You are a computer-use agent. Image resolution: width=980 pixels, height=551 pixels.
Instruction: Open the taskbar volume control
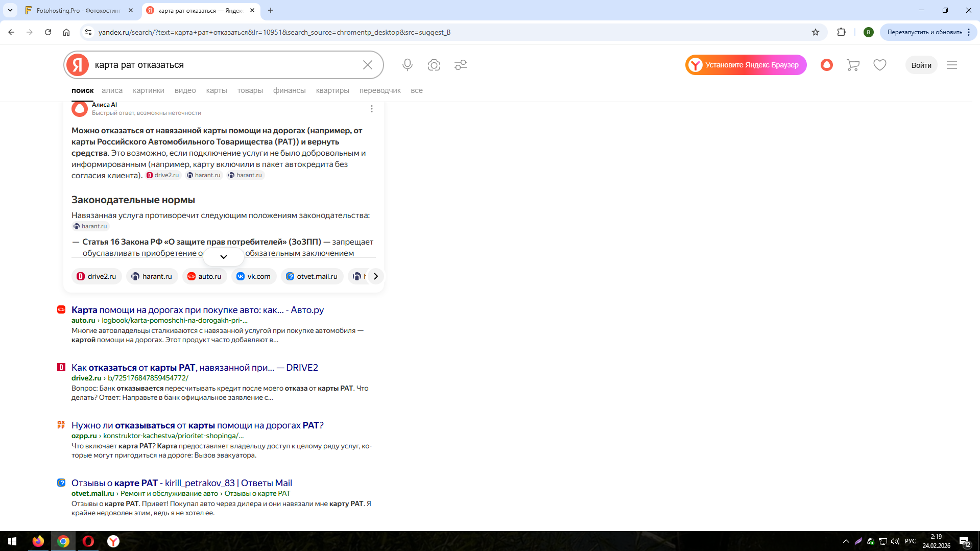tap(895, 541)
